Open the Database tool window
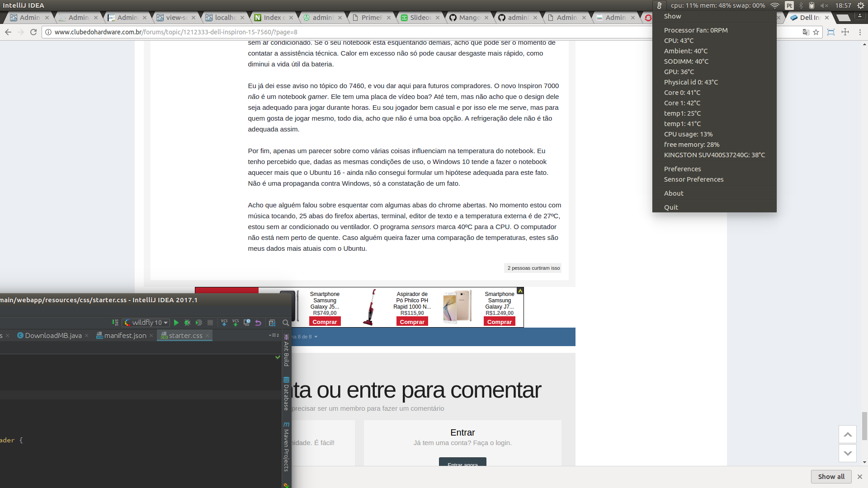This screenshot has height=488, width=868. click(286, 394)
